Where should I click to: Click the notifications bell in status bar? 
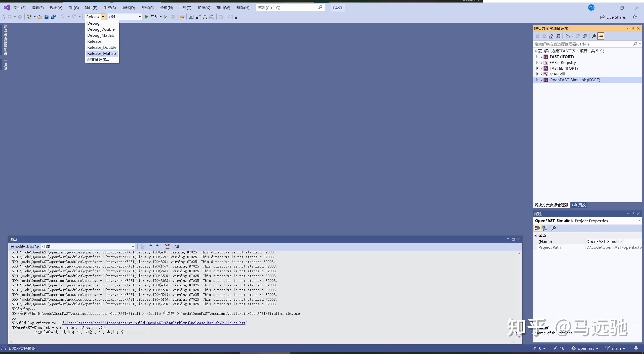(636, 348)
